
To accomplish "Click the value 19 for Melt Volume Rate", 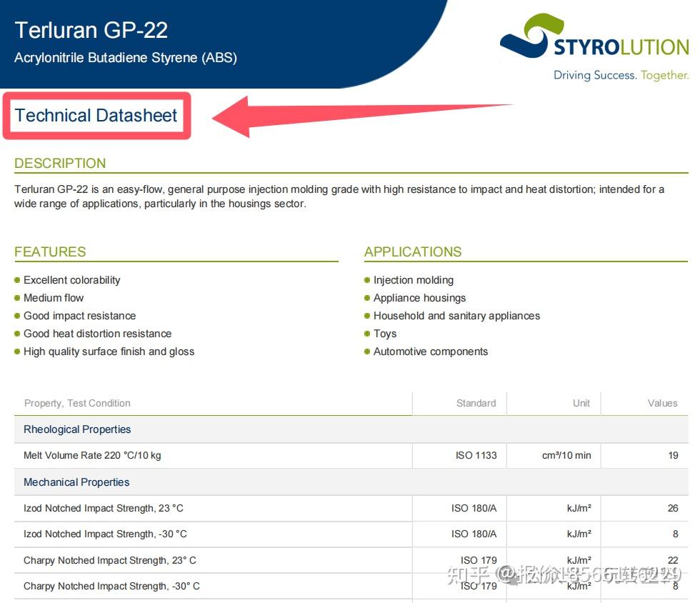I will coord(673,456).
